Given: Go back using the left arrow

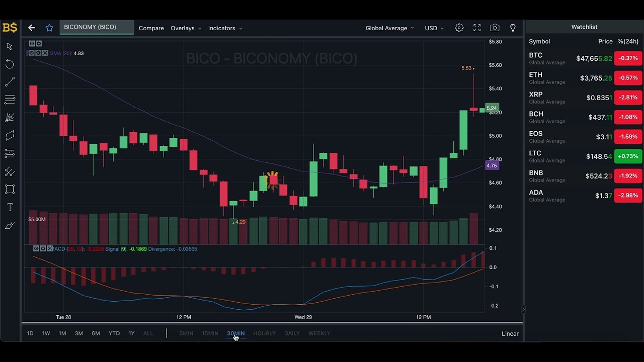Looking at the screenshot, I should [32, 28].
